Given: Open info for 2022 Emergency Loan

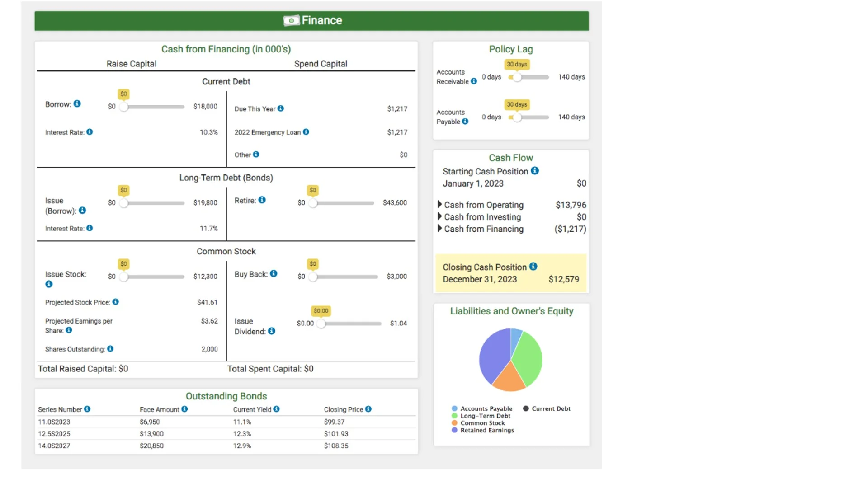Looking at the screenshot, I should (306, 132).
